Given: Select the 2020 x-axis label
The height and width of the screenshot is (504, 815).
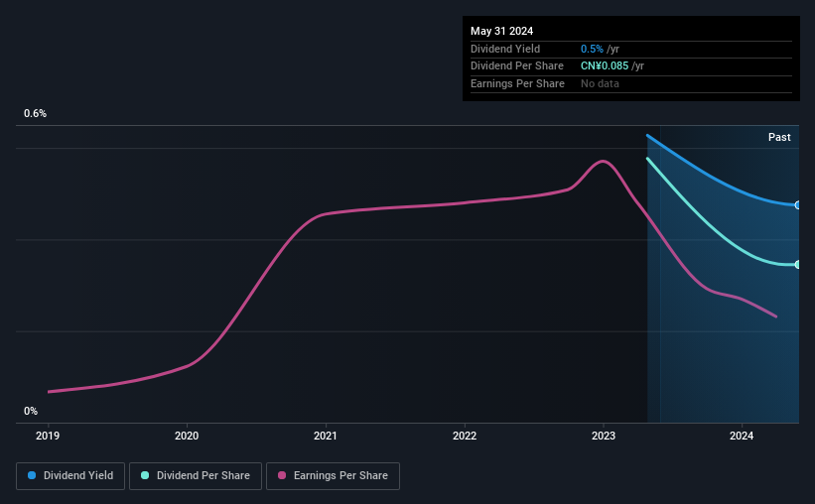Looking at the screenshot, I should click(187, 436).
